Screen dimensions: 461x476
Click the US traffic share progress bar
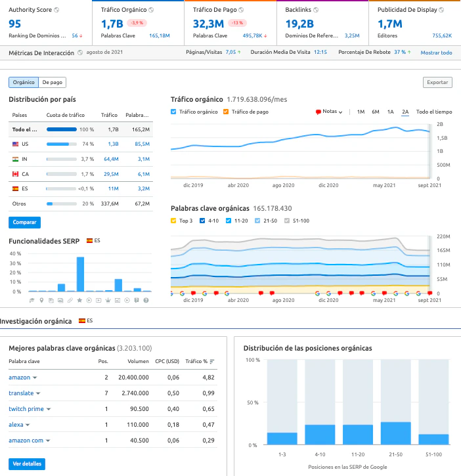(x=61, y=144)
